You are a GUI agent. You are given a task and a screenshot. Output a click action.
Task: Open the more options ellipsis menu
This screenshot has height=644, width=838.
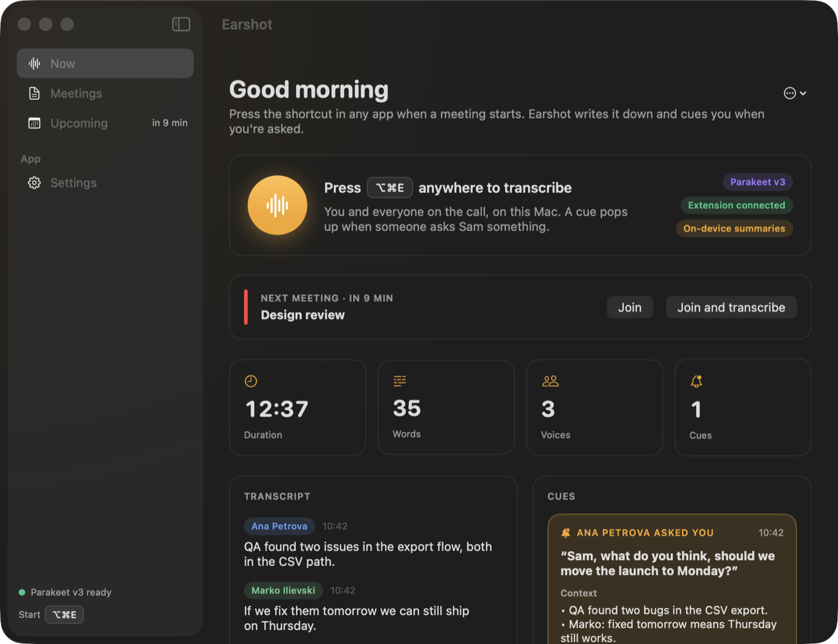(x=795, y=93)
